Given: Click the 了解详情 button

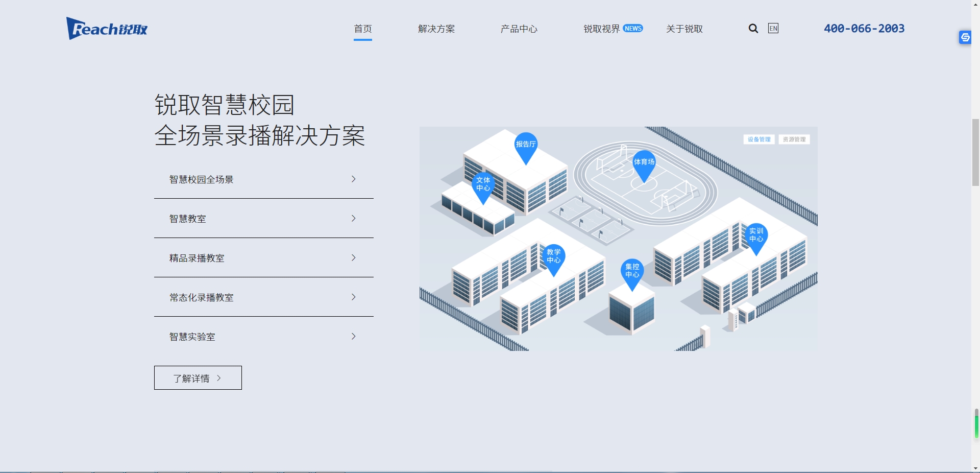Looking at the screenshot, I should 198,378.
